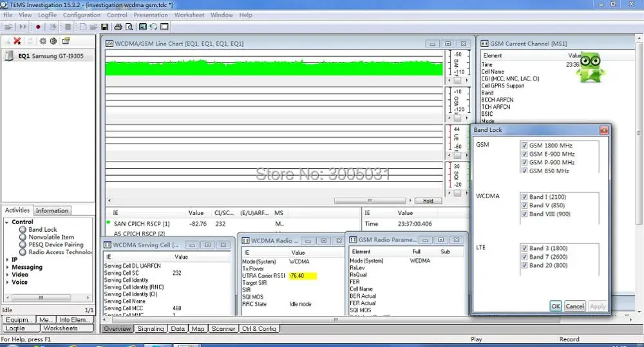Click the -50/-110 chart axis scale slider
This screenshot has width=644, height=347.
pyautogui.click(x=457, y=80)
